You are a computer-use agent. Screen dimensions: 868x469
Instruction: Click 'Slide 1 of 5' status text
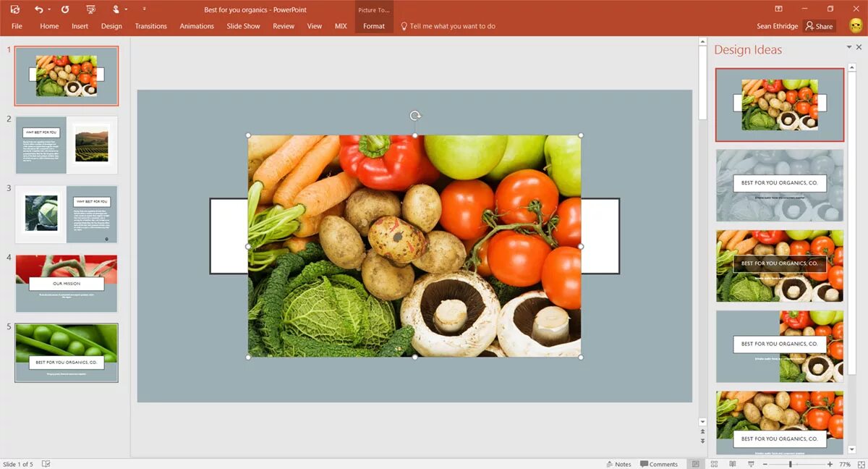coord(18,464)
